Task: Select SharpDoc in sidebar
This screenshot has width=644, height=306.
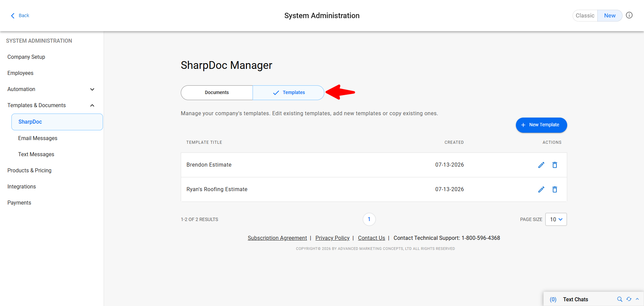Action: coord(57,122)
